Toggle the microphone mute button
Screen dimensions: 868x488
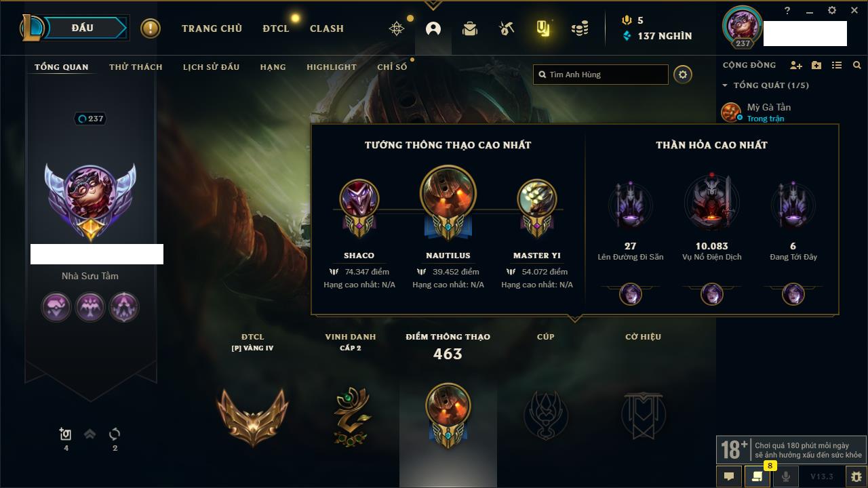click(786, 476)
